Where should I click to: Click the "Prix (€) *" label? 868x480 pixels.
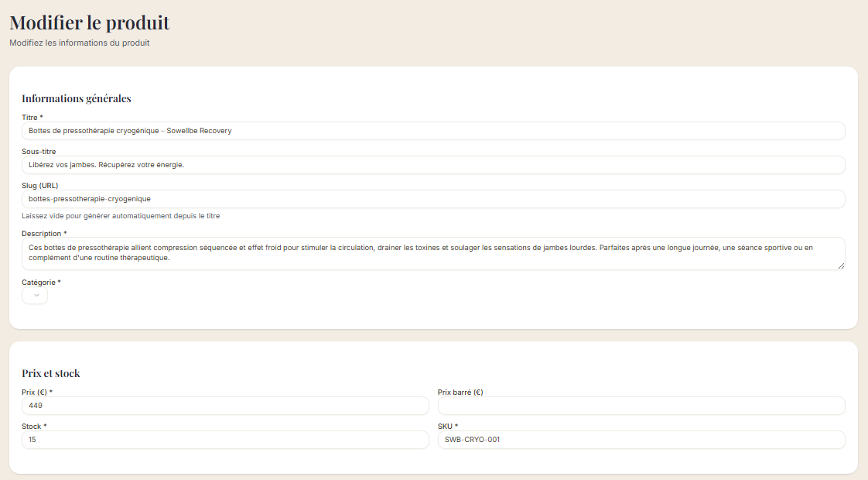37,393
